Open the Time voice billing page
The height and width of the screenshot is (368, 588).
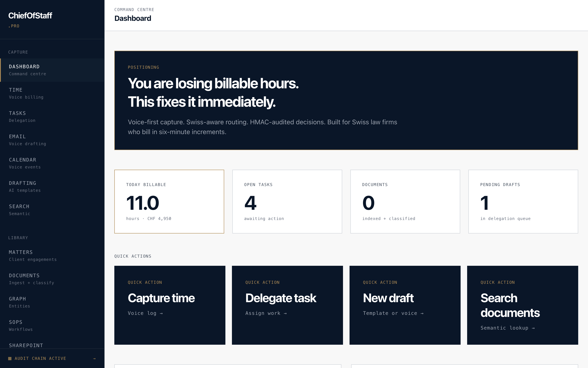52,93
